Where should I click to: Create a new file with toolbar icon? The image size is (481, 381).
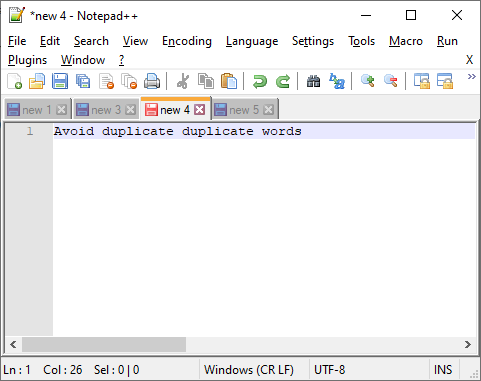tap(15, 81)
